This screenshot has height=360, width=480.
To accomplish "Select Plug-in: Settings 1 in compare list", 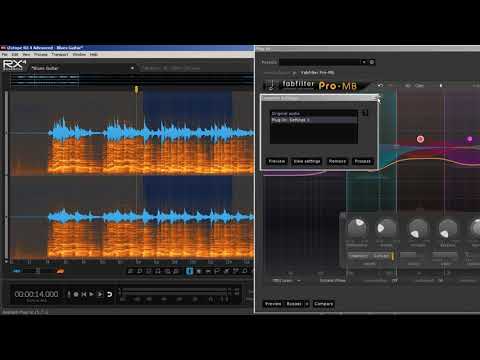I will [x=314, y=120].
